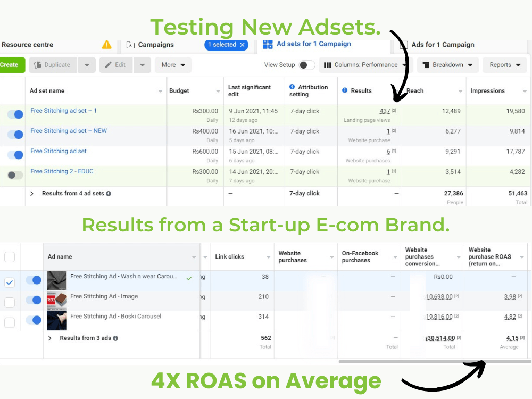
Task: Open Resource centre
Action: coord(27,45)
